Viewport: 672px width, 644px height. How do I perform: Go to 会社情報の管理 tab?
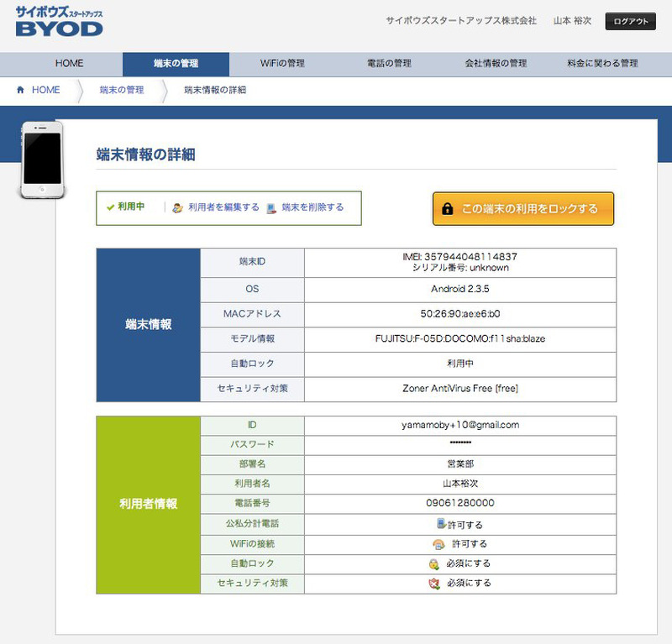[x=496, y=64]
